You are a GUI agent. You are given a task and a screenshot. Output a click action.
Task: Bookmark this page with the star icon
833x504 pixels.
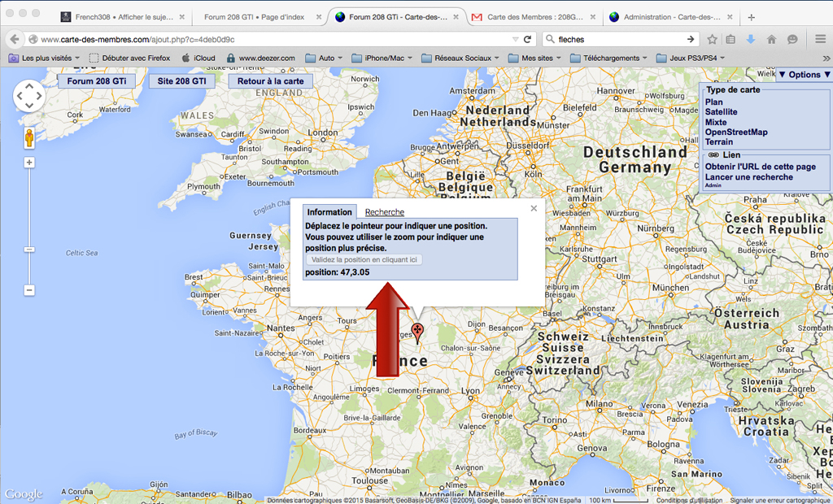pos(713,39)
